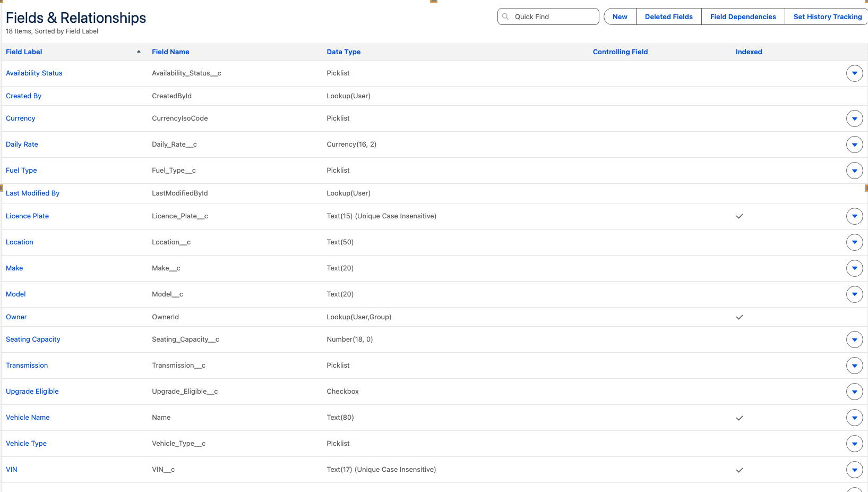This screenshot has width=868, height=492.
Task: Click the Quick Find search box
Action: [x=548, y=16]
